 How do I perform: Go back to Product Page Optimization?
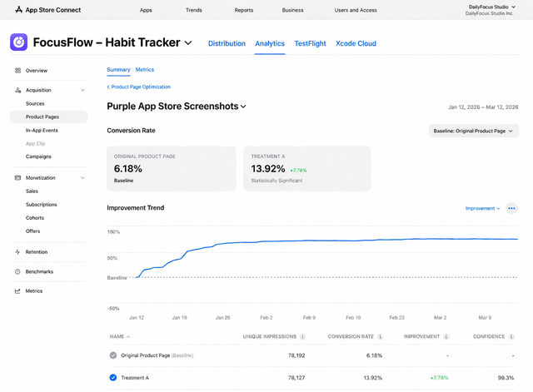(x=139, y=87)
